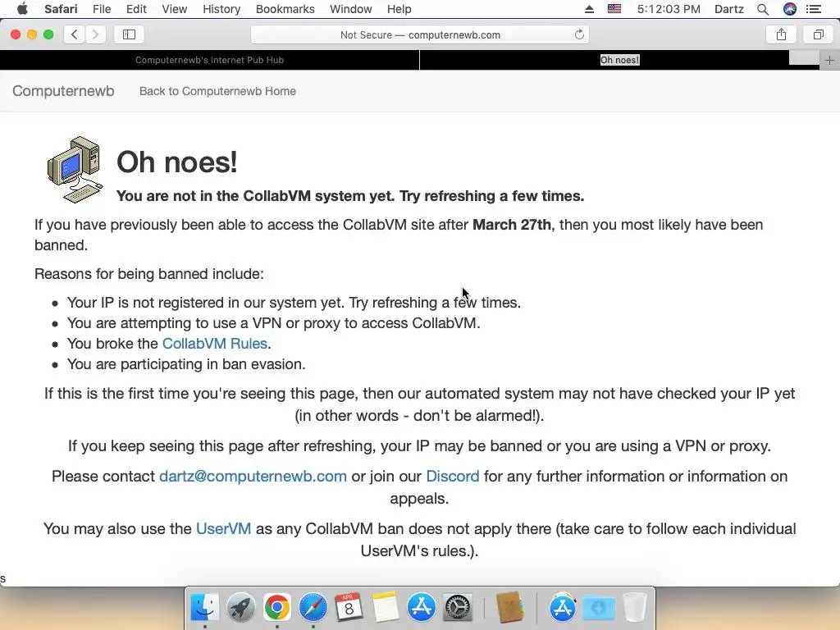
Task: Open the Apple menu
Action: [22, 9]
